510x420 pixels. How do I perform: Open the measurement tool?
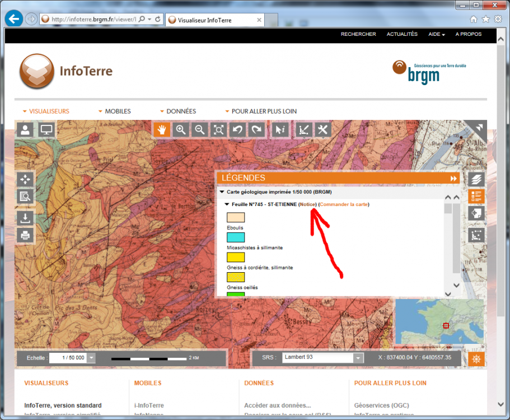(304, 130)
